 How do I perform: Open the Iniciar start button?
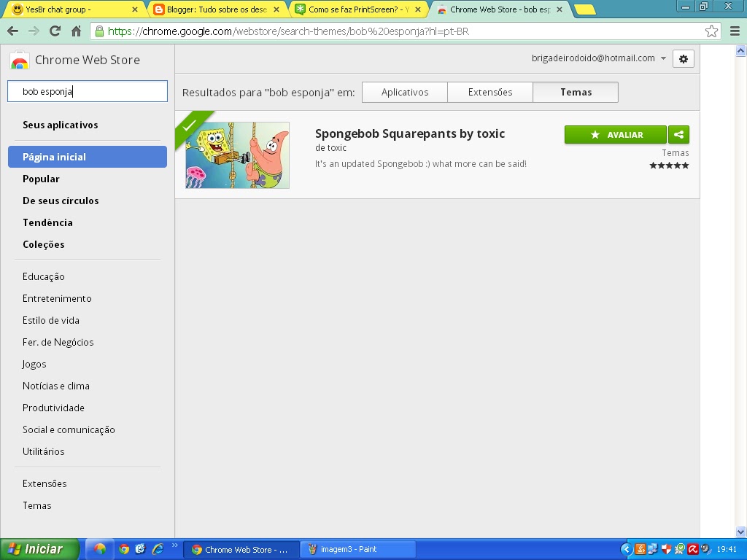(x=39, y=549)
